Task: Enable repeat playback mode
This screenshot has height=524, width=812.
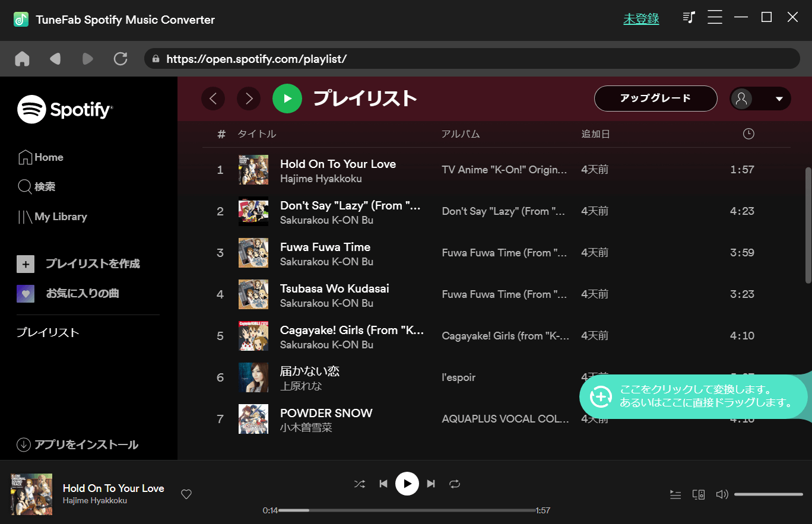Action: 455,484
